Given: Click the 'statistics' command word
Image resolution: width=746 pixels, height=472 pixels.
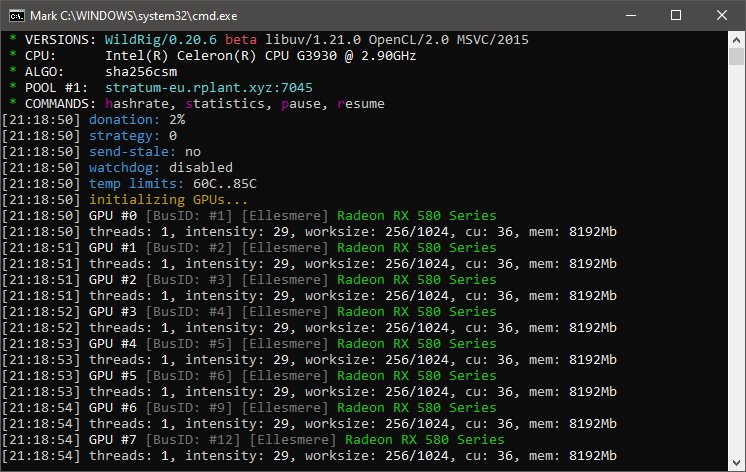Looking at the screenshot, I should tap(225, 104).
